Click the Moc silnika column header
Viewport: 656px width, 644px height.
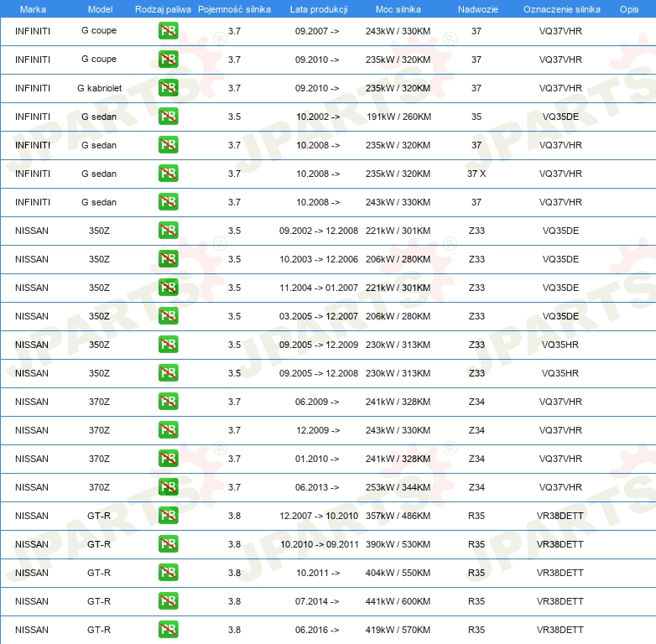tap(398, 9)
